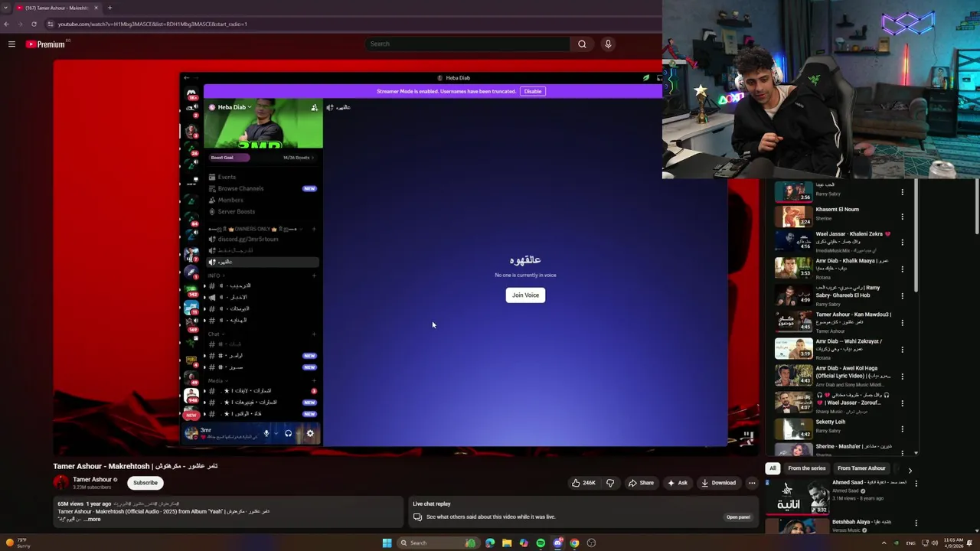Image resolution: width=980 pixels, height=551 pixels.
Task: Open the Ask AI button
Action: [x=677, y=483]
